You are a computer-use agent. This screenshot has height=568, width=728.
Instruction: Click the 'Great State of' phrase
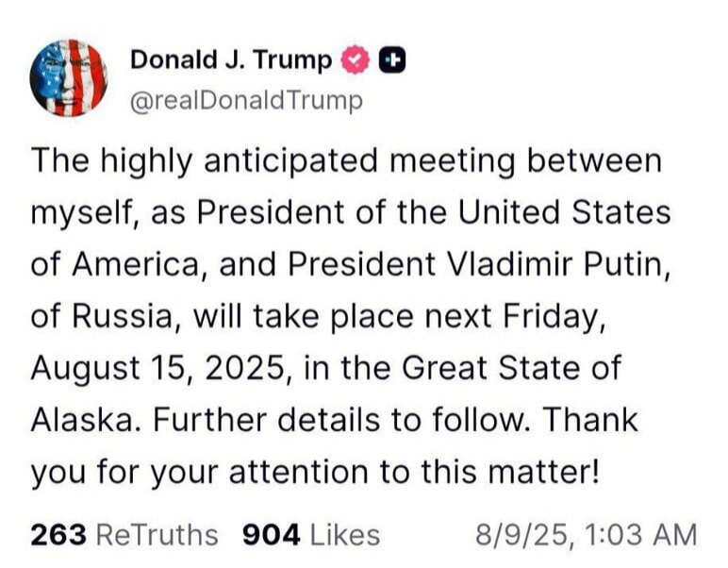(511, 368)
